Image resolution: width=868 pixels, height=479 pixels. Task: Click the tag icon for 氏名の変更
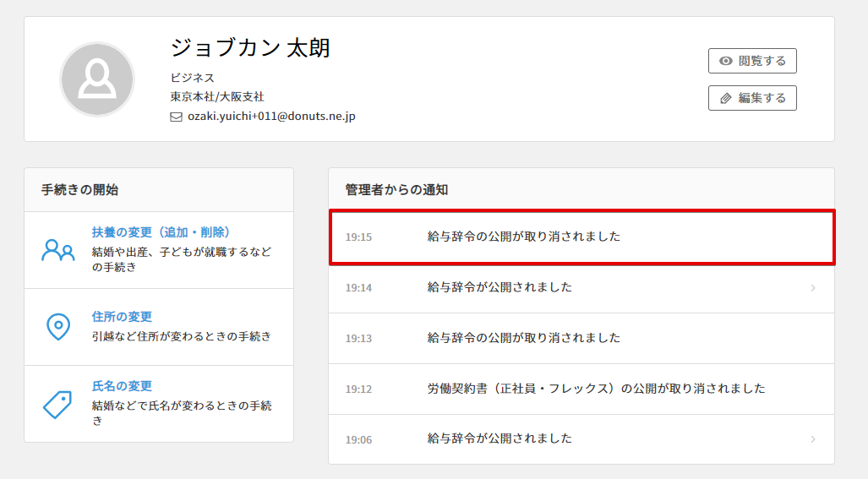[x=57, y=405]
